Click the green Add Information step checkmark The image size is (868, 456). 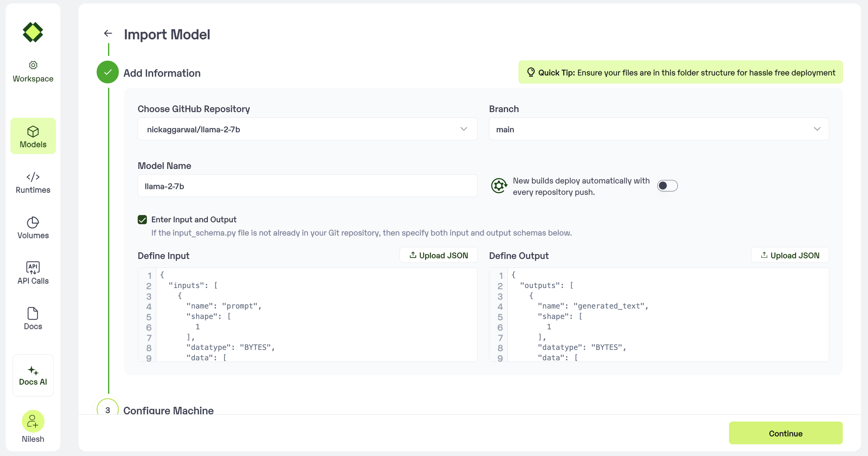point(108,72)
